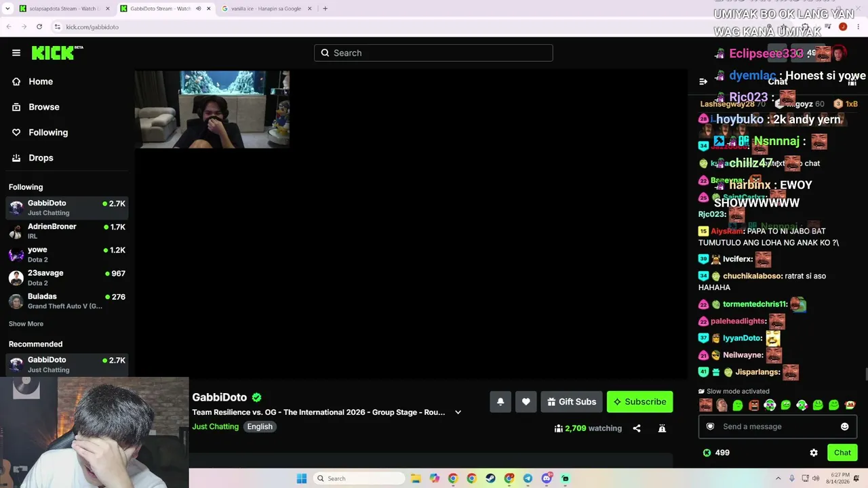This screenshot has height=488, width=868.
Task: Share the stream using share icon
Action: click(637, 428)
